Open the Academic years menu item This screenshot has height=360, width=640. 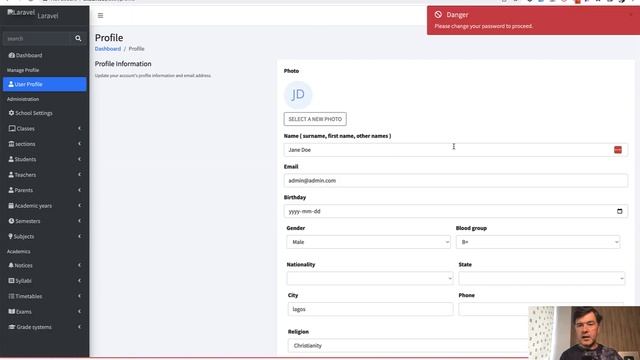(x=45, y=206)
